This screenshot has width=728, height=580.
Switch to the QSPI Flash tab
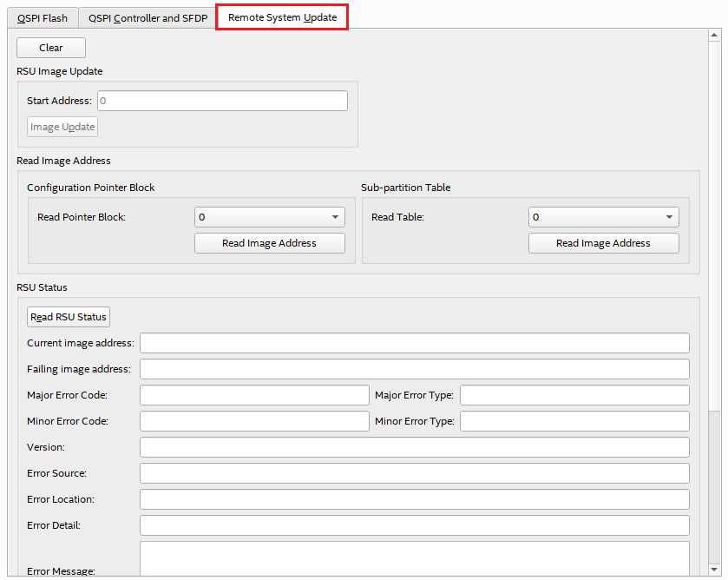click(43, 18)
